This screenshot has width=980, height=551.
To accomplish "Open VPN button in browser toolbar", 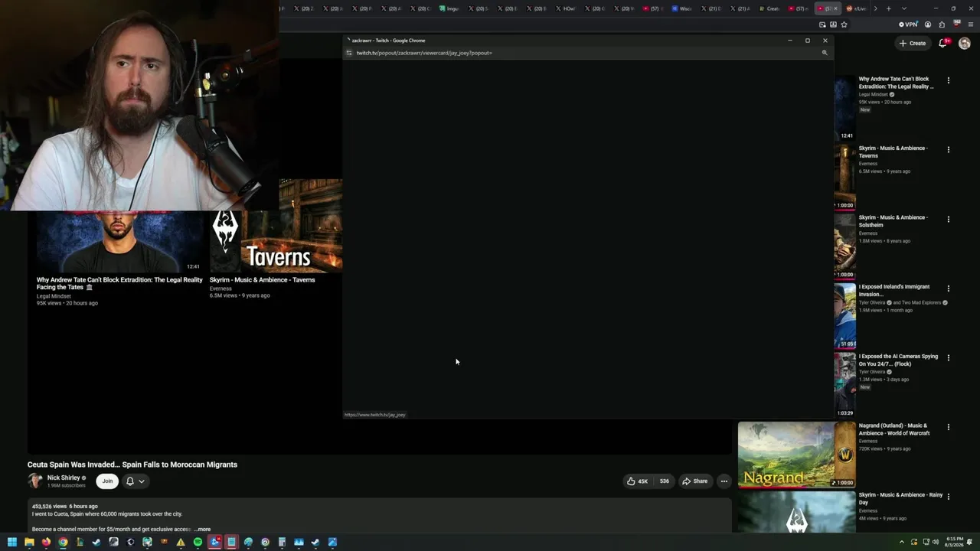I will point(908,24).
